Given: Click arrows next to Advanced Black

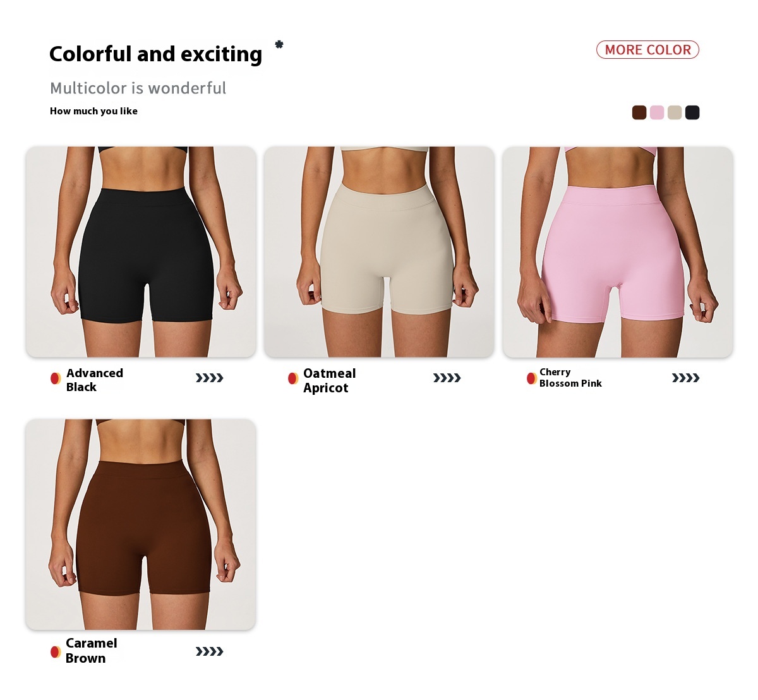Looking at the screenshot, I should point(210,378).
